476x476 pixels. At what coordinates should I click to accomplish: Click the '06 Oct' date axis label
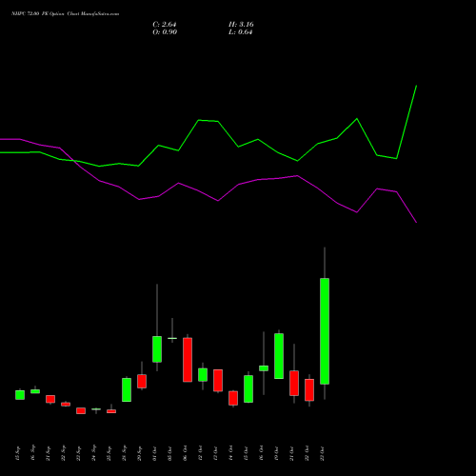(185, 453)
